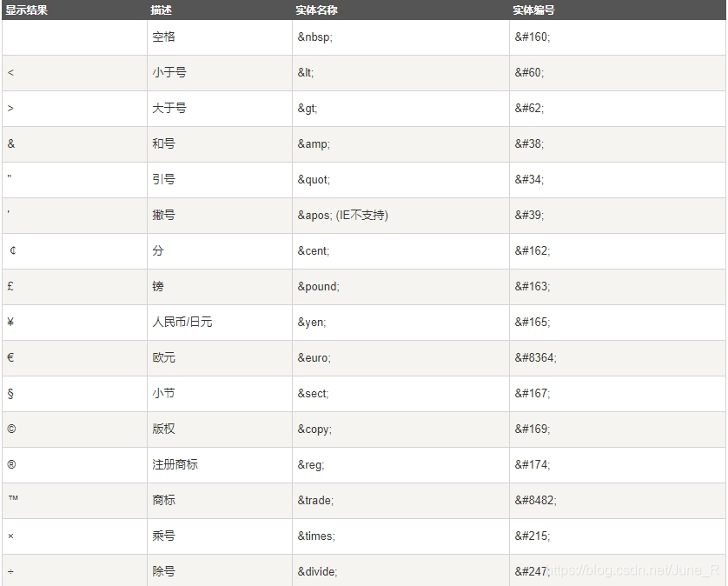The height and width of the screenshot is (586, 728).
Task: Click the § section symbol
Action: 10,394
